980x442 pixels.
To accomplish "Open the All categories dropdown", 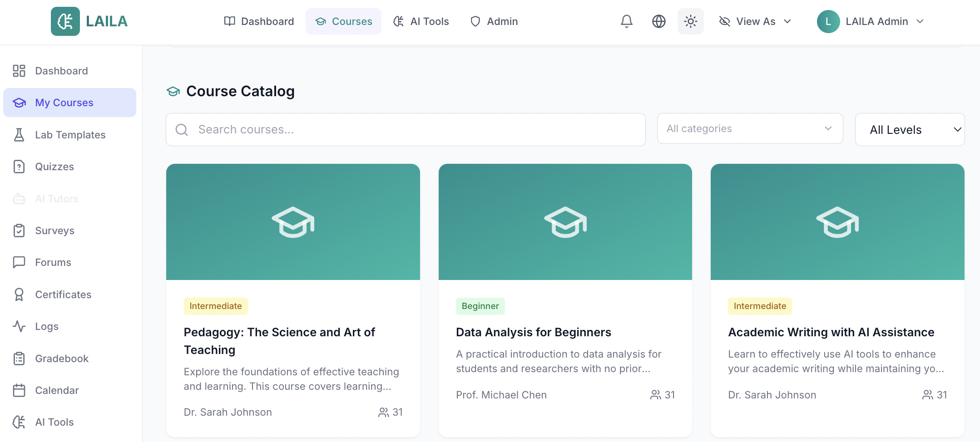I will pyautogui.click(x=749, y=128).
